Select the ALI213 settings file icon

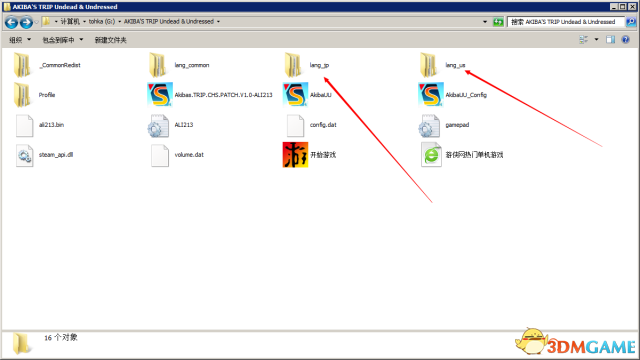[x=158, y=125]
